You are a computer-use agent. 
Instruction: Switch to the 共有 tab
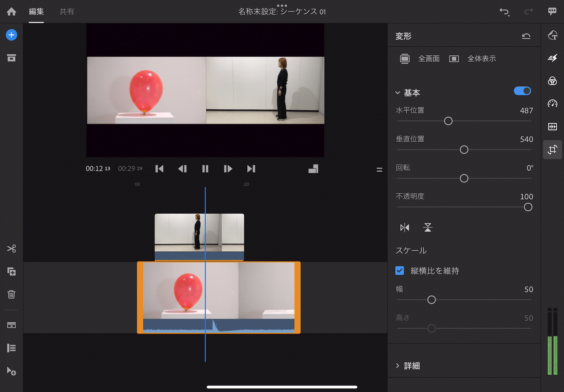[x=67, y=12]
